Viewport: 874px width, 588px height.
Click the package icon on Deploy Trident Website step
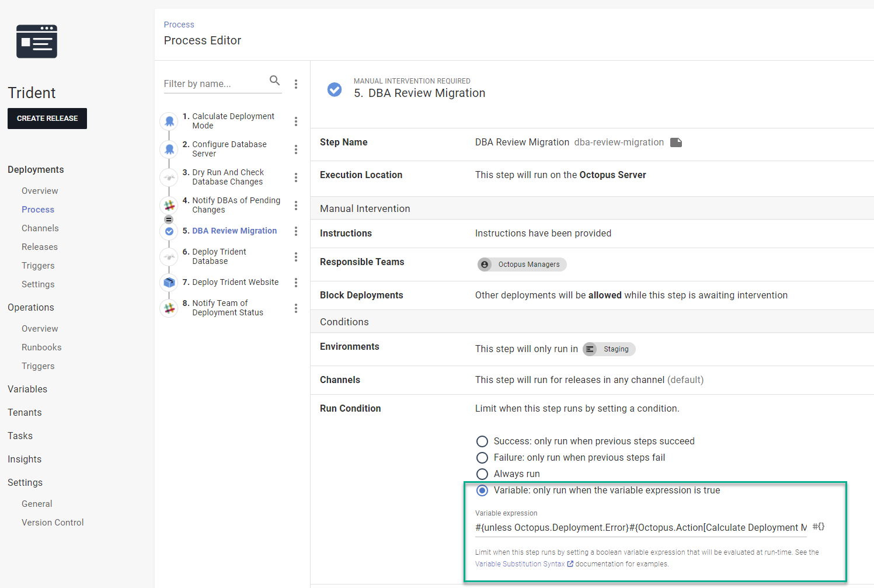[x=169, y=282]
